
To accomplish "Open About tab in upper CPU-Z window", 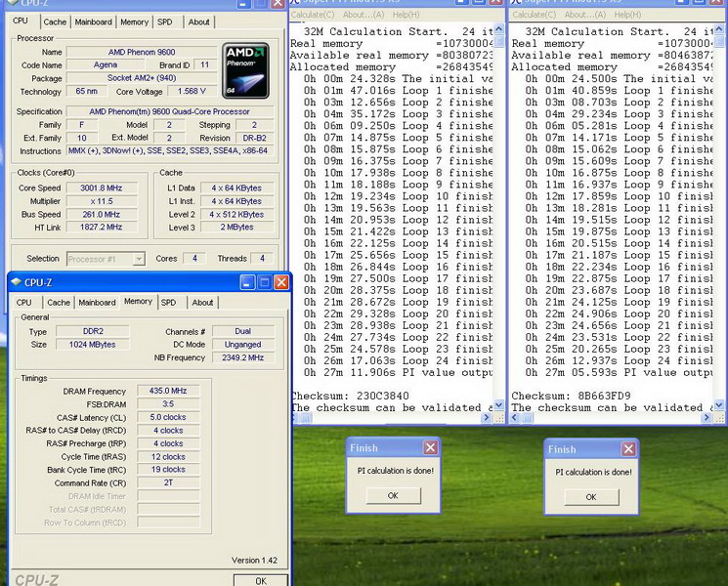I will 198,21.
